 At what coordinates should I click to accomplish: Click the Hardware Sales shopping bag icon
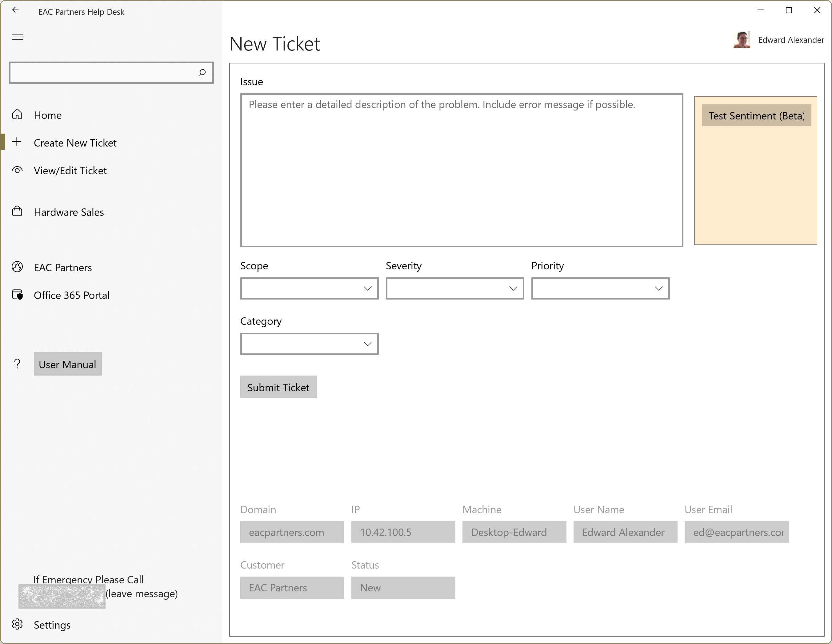coord(17,211)
